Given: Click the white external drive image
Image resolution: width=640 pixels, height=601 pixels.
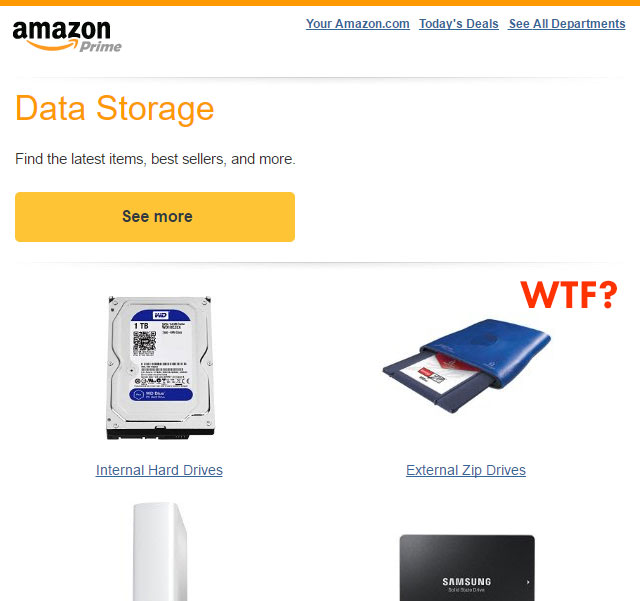Looking at the screenshot, I should point(160,552).
